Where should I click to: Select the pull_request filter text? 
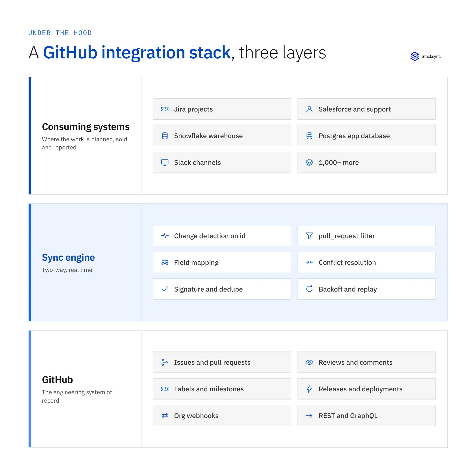coord(347,236)
